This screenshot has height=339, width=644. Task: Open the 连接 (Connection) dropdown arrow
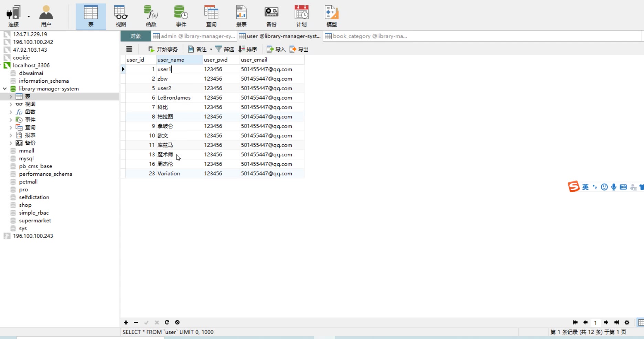(29, 16)
